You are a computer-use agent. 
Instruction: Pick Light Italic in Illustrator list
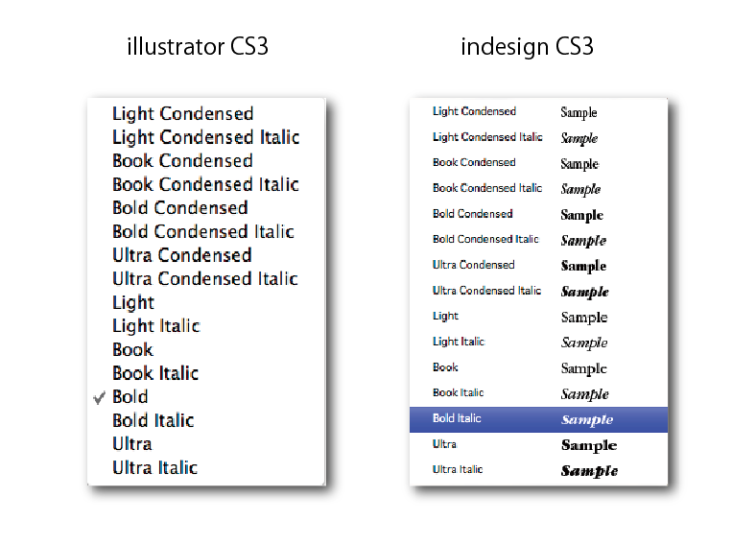155,326
